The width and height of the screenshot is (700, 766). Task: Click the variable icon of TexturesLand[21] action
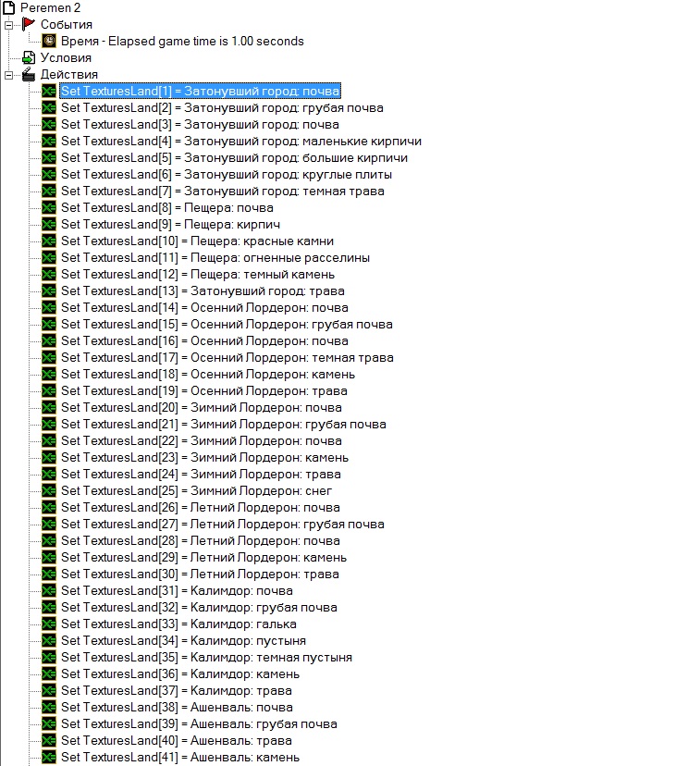click(49, 424)
